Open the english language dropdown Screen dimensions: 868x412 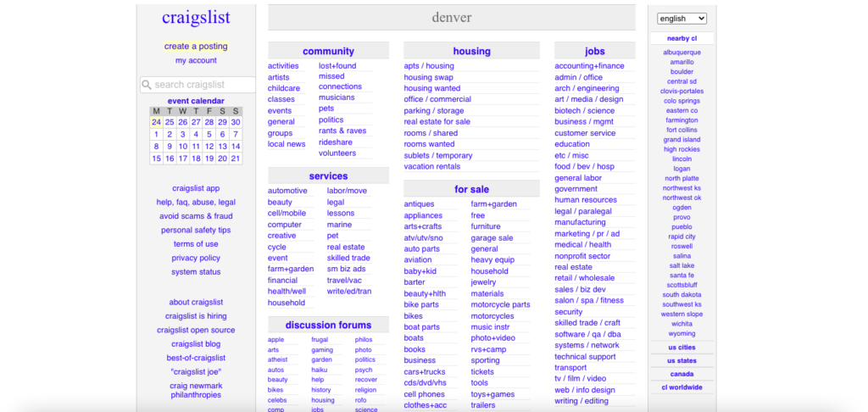[682, 19]
